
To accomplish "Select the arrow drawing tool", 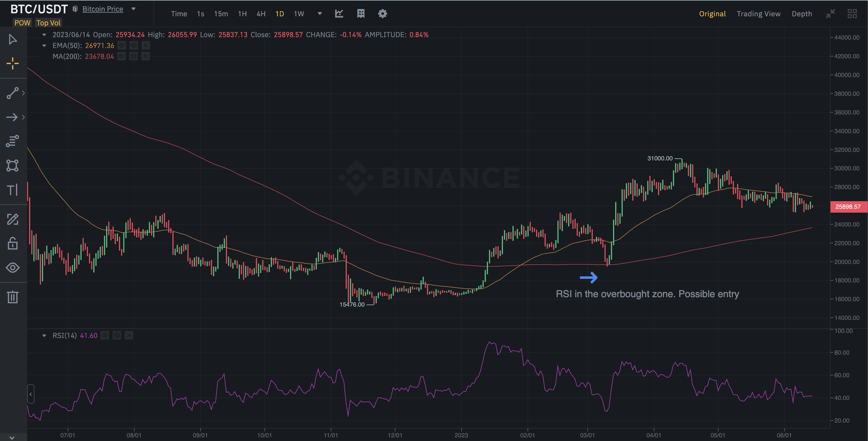I will [x=12, y=117].
